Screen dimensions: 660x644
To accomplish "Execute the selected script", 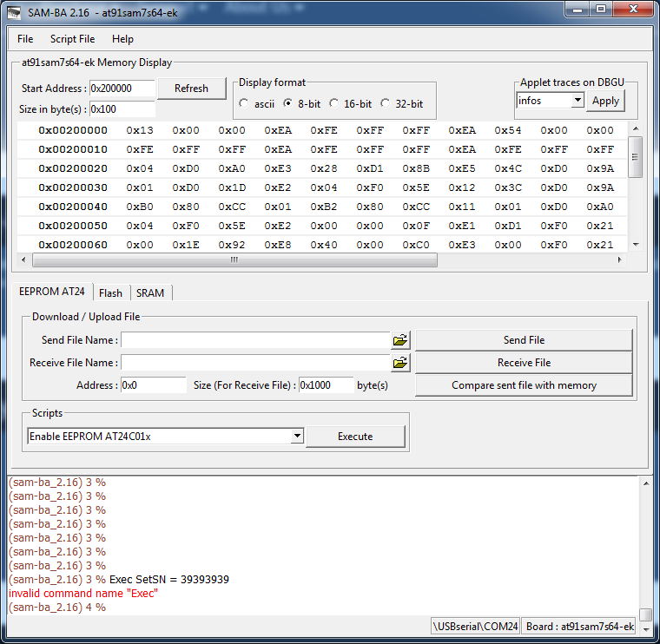I will pyautogui.click(x=355, y=437).
